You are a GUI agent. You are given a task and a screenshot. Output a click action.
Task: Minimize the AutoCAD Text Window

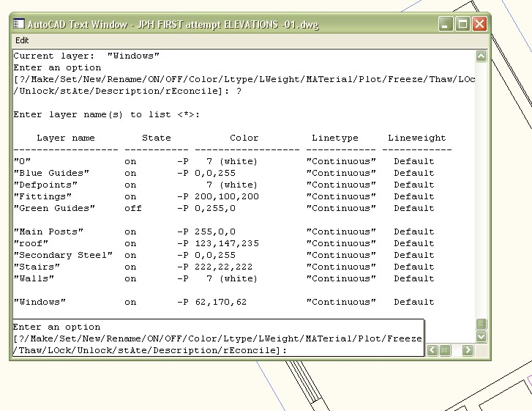(x=446, y=24)
